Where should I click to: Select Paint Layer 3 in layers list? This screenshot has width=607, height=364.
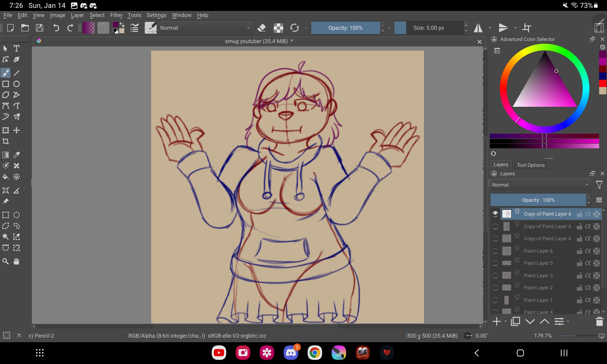pos(538,275)
